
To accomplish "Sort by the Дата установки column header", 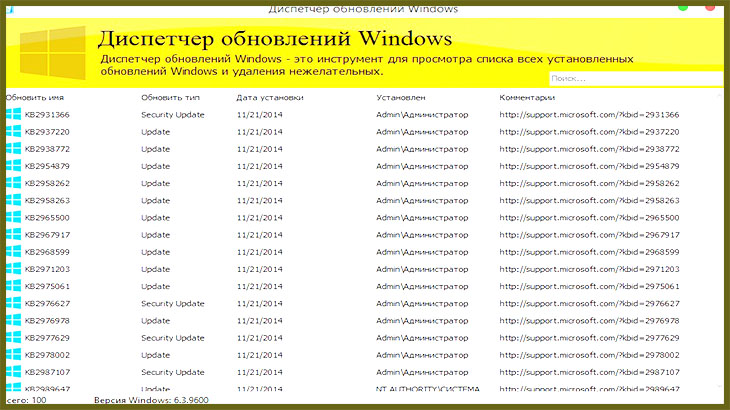I will click(270, 98).
